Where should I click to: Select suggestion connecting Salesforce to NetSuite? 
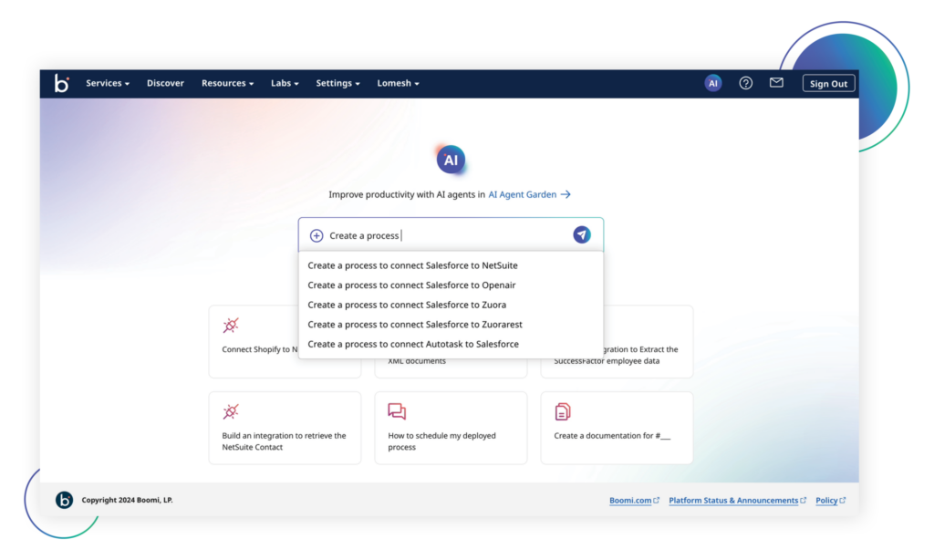pos(412,264)
